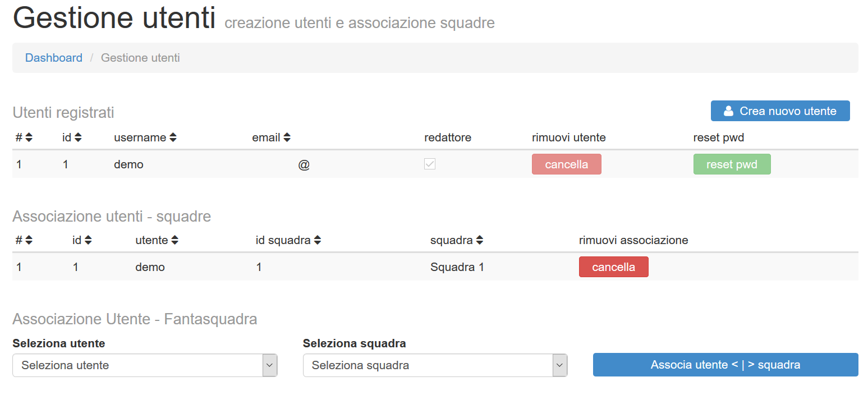Click Gestione utenti breadcrumb item
This screenshot has height=395, width=868.
point(140,58)
